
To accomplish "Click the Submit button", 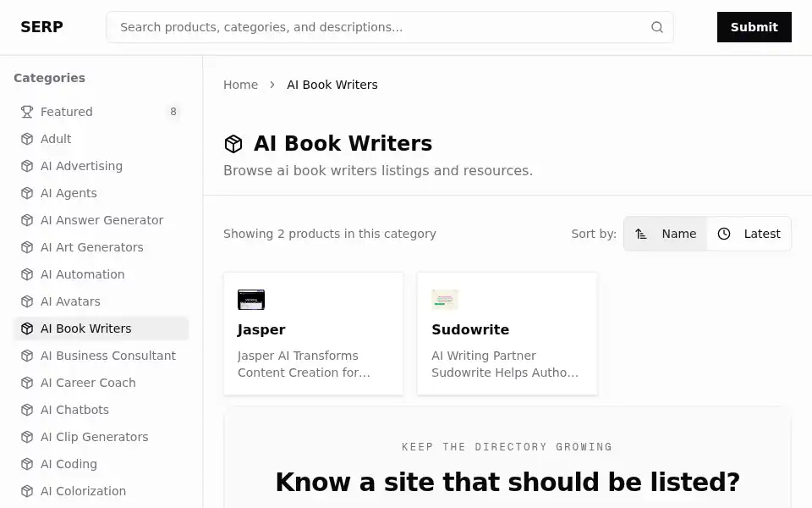I will [754, 27].
